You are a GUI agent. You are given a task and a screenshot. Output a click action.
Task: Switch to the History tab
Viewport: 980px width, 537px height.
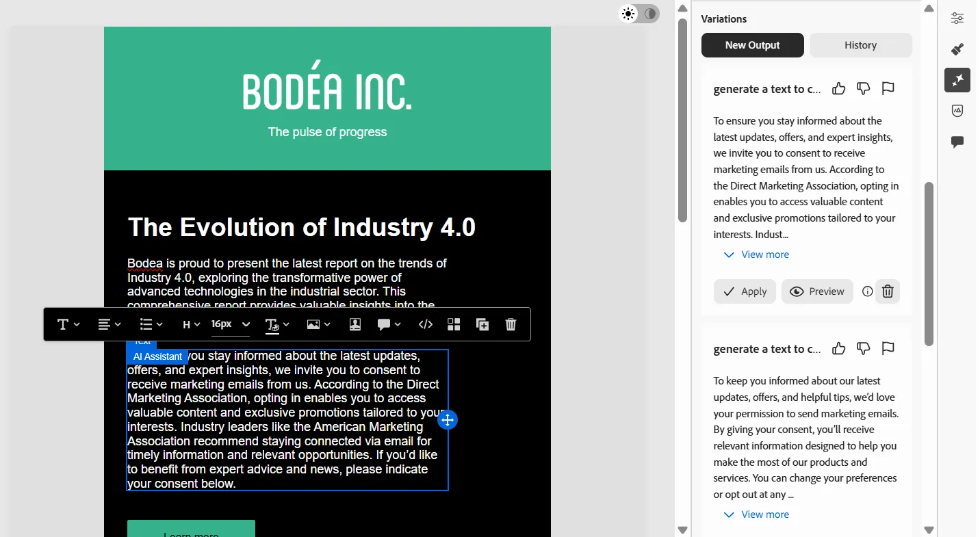click(860, 45)
